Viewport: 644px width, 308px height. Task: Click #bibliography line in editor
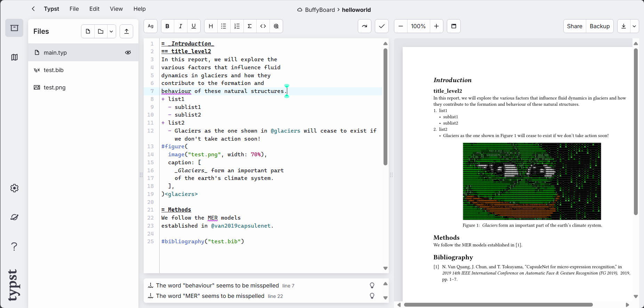coord(203,242)
